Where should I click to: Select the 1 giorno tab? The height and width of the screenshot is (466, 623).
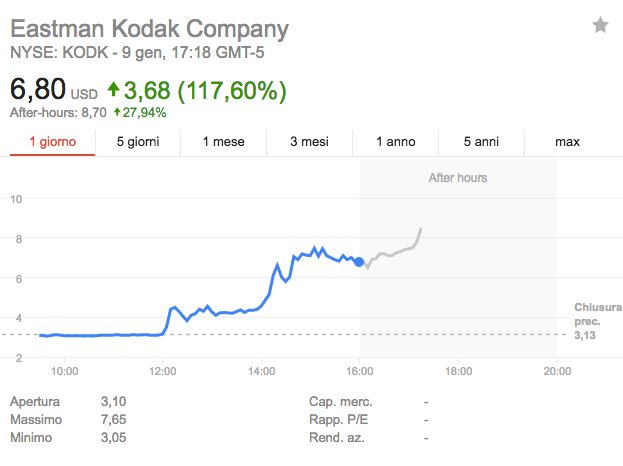coord(52,142)
